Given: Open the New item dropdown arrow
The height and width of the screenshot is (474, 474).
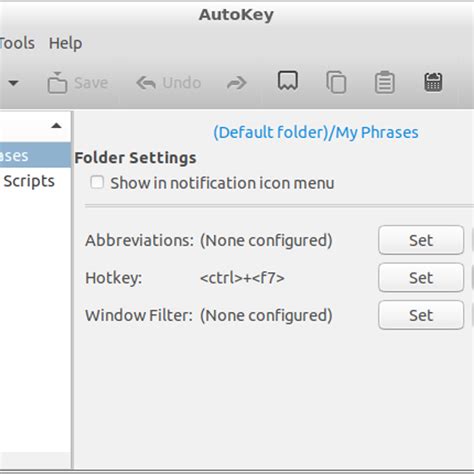Looking at the screenshot, I should [13, 83].
